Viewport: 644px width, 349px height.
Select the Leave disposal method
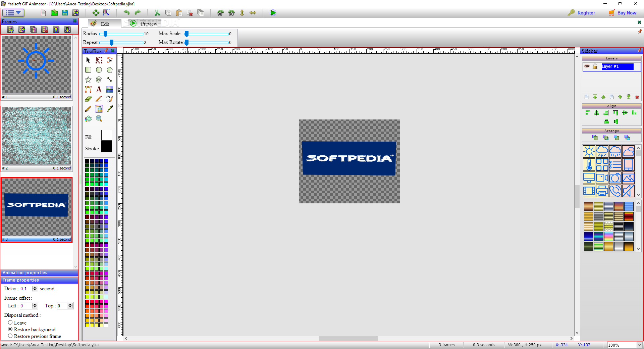[10, 322]
